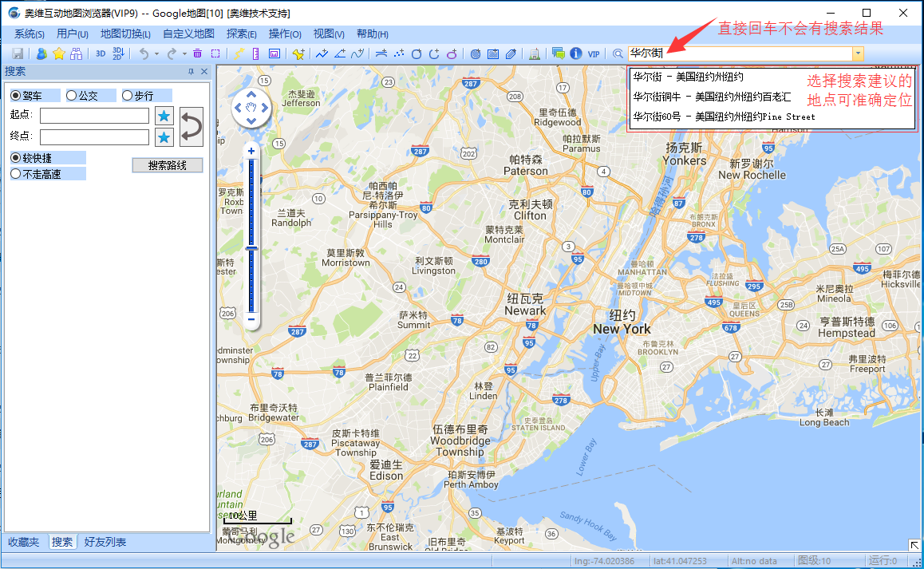The image size is (924, 569).
Task: Pin the 搜索 panel with pushpin icon
Action: [191, 71]
